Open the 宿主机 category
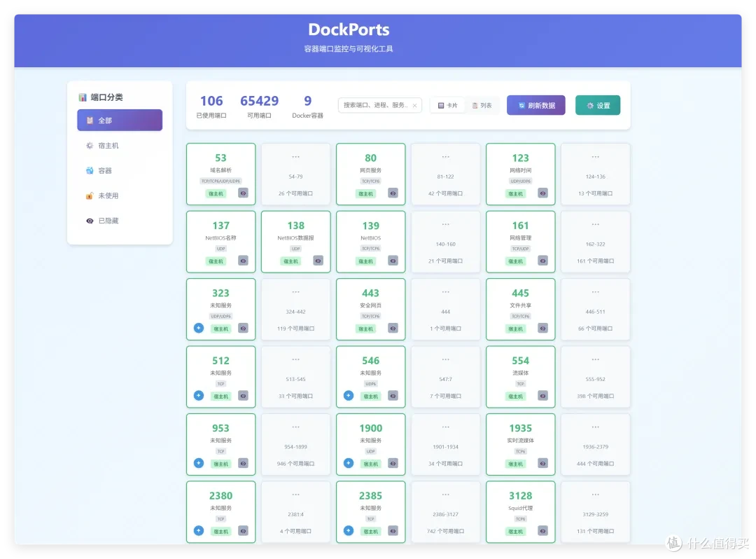Screen dimensions: 756x559 (120, 145)
